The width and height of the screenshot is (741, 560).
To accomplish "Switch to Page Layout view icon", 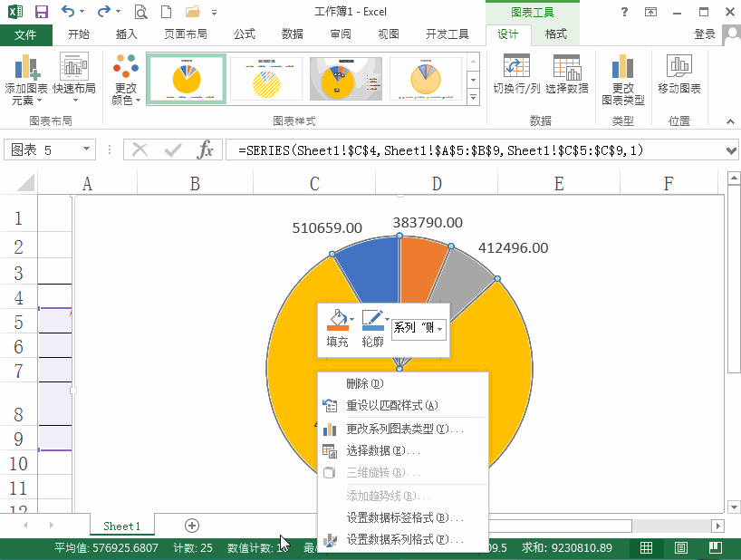I will 681,547.
